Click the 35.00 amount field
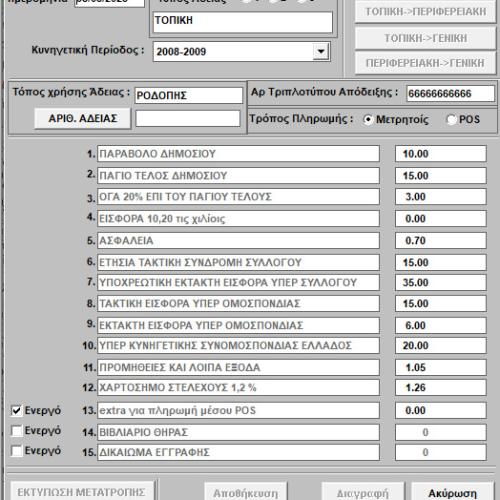The width and height of the screenshot is (500, 500). click(x=441, y=282)
